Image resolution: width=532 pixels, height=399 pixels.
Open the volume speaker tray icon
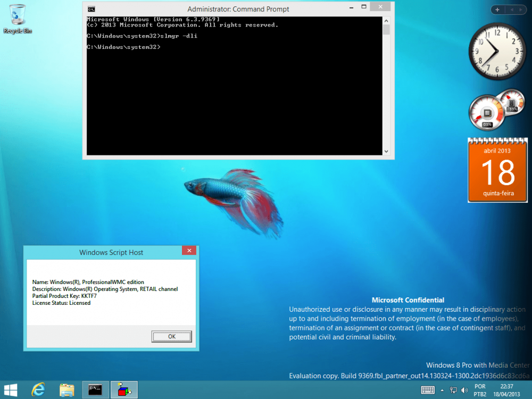tap(464, 390)
